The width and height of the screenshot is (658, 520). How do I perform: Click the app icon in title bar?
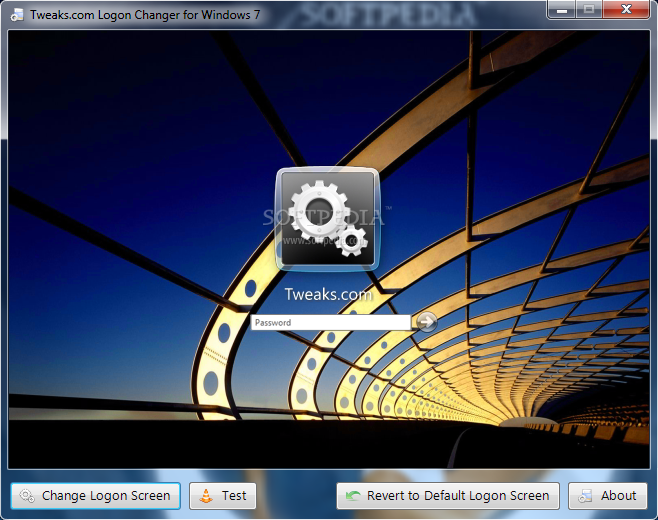[17, 15]
